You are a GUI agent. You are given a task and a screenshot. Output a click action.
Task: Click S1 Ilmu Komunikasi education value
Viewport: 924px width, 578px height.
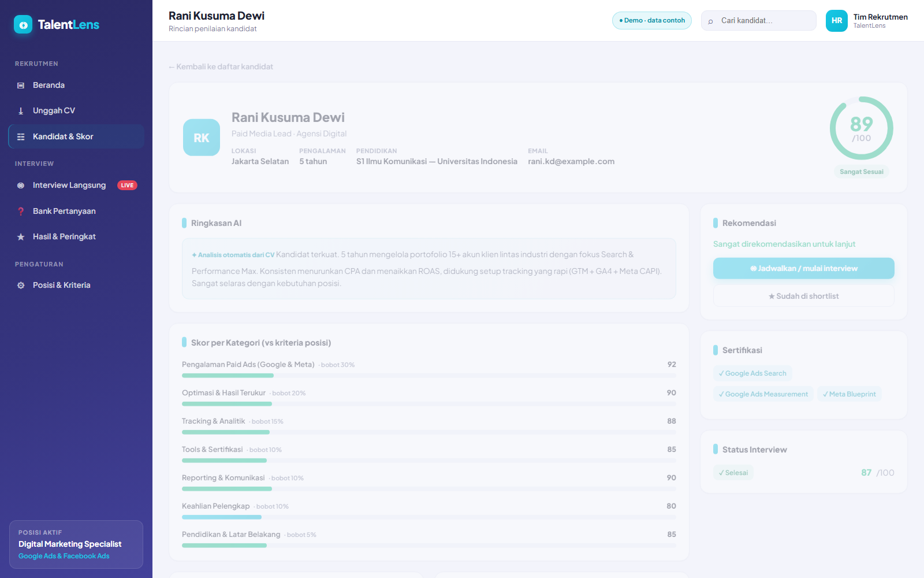click(437, 162)
